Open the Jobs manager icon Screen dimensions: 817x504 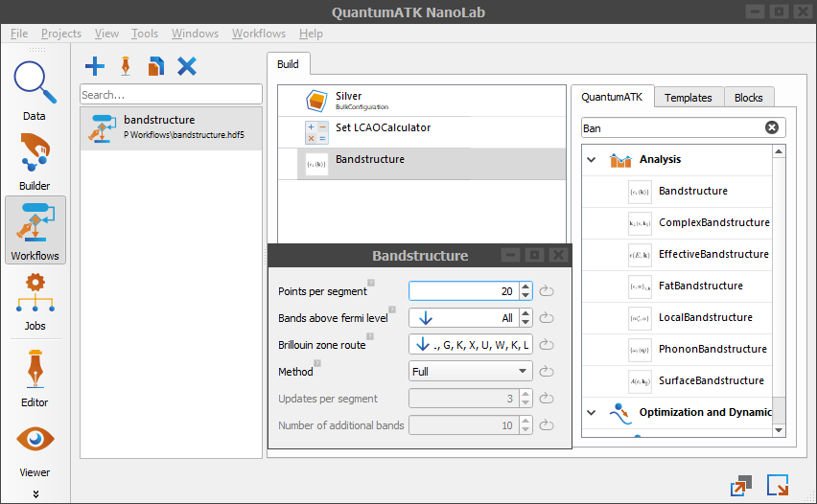pos(35,292)
